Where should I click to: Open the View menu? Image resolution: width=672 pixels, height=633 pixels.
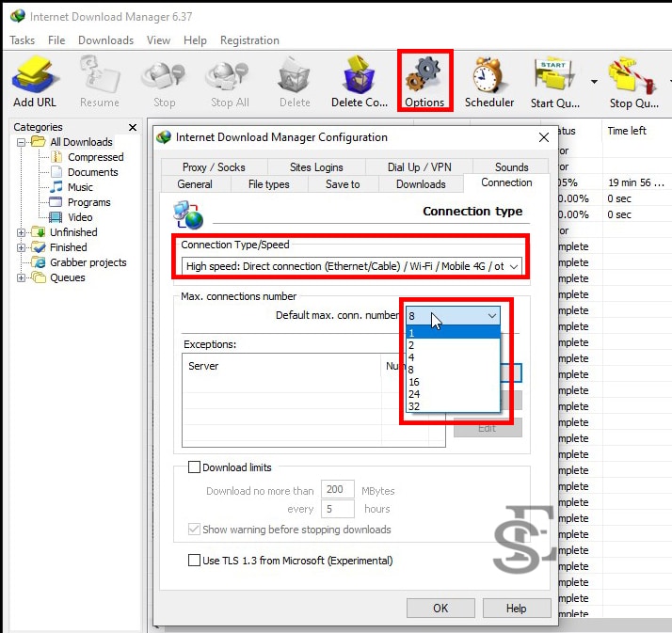(x=158, y=40)
